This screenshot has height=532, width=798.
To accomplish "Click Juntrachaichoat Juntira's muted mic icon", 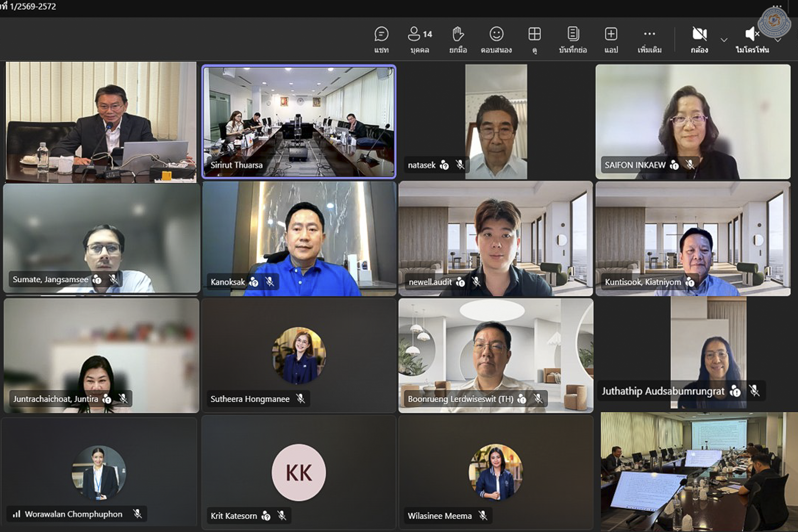I will (123, 399).
